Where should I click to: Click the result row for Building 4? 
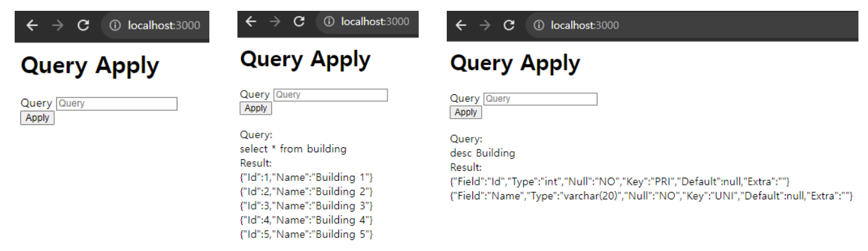pos(306,220)
